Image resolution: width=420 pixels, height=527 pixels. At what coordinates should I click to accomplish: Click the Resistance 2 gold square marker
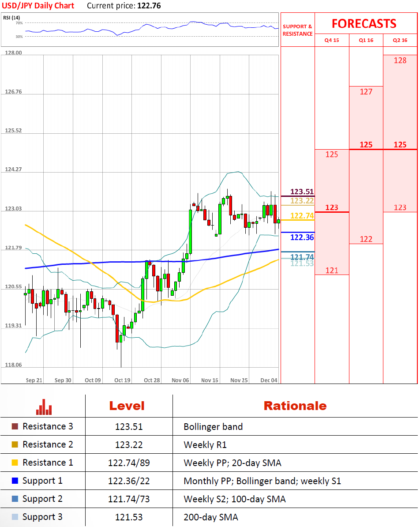point(15,444)
